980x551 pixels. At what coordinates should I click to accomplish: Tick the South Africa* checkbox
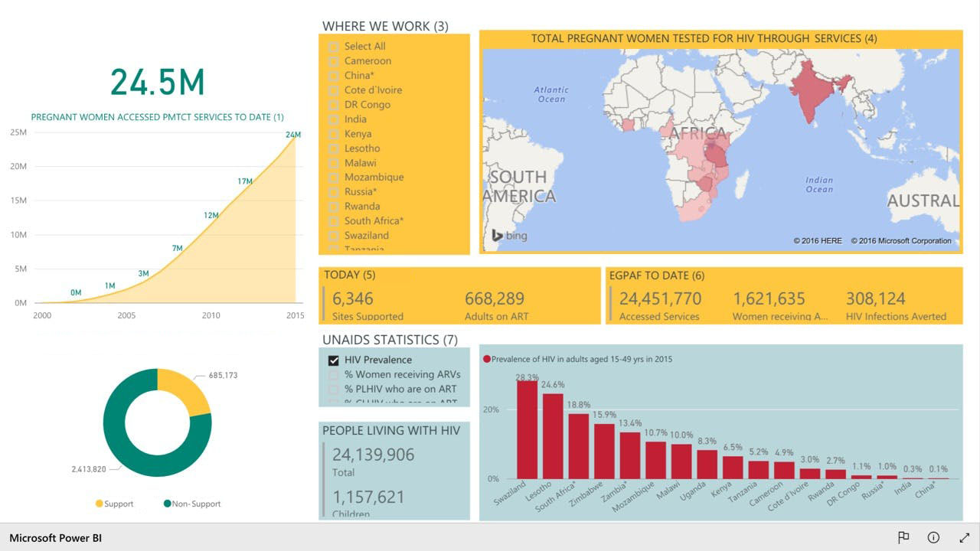334,221
